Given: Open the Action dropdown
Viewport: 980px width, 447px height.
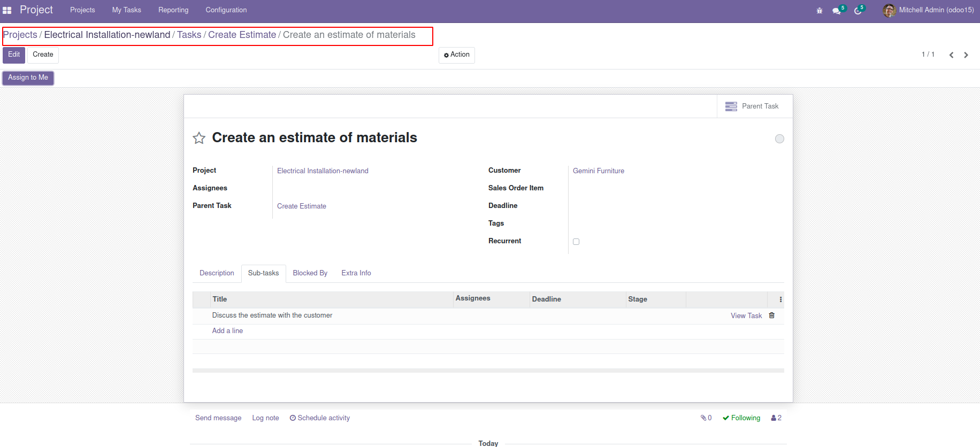Looking at the screenshot, I should 457,55.
